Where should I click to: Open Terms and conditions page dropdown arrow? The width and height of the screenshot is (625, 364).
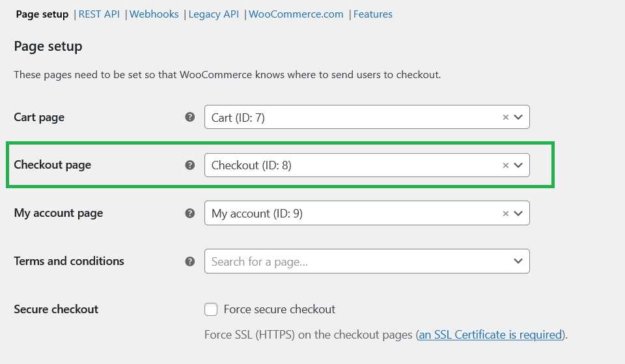518,261
